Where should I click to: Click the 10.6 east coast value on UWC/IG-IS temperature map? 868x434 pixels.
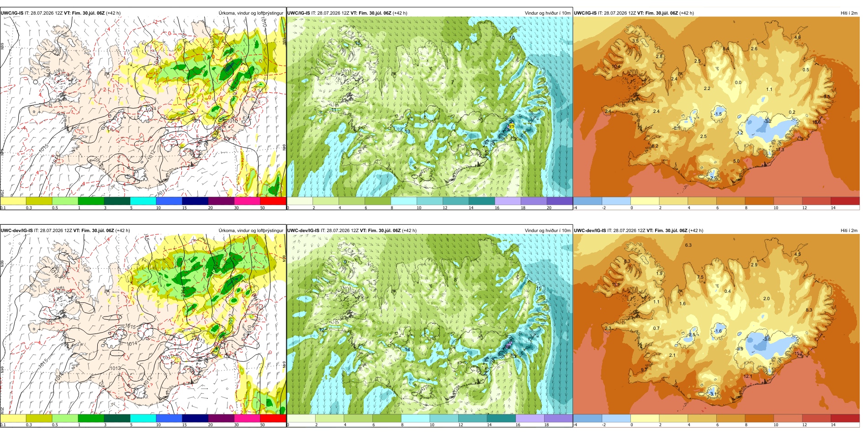tap(816, 122)
